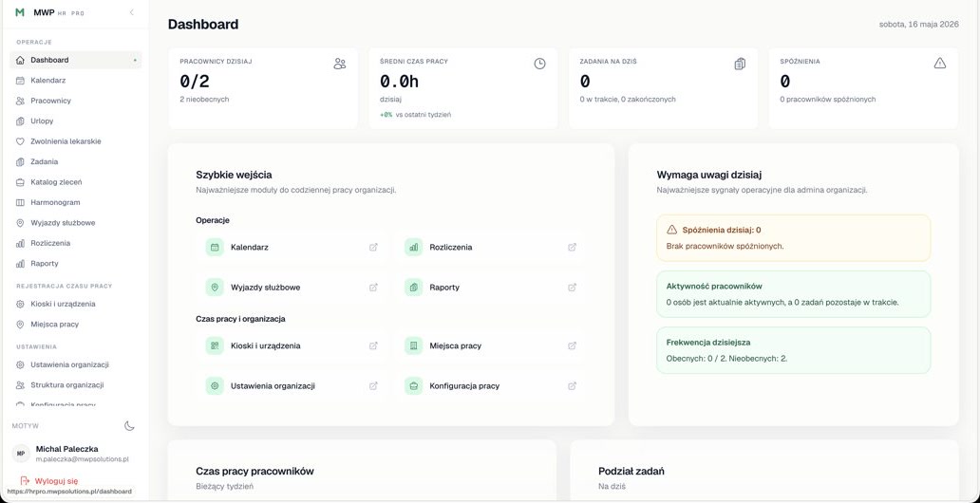
Task: Click the Czas pracy pracowników heading
Action: [x=255, y=471]
